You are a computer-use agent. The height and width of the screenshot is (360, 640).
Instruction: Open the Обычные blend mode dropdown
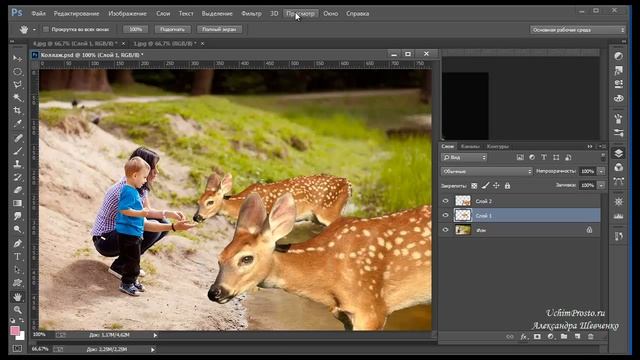[487, 171]
